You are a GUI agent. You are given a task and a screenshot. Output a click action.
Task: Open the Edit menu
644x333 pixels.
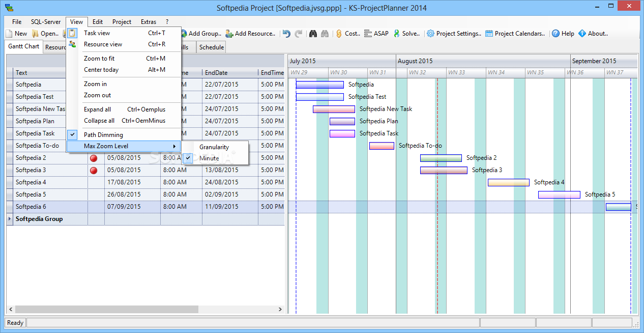(98, 22)
